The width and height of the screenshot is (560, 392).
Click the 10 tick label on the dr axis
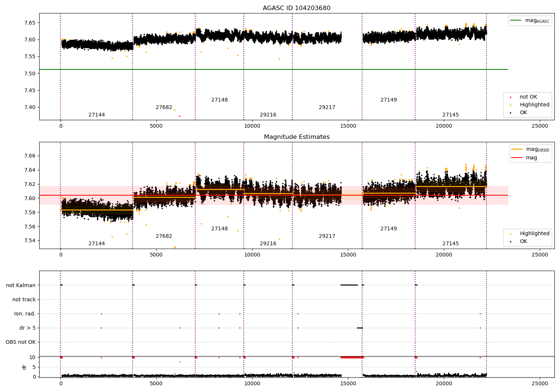coord(32,358)
